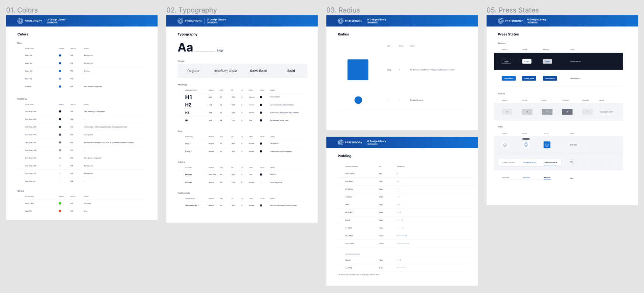Click the default outlined Login button
The height and width of the screenshot is (293, 644).
point(506,61)
